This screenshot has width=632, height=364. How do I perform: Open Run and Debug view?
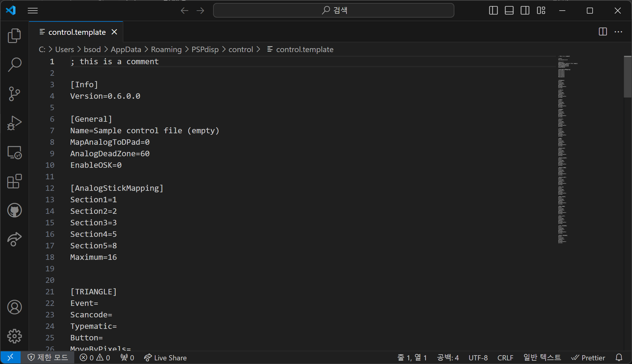pos(14,123)
